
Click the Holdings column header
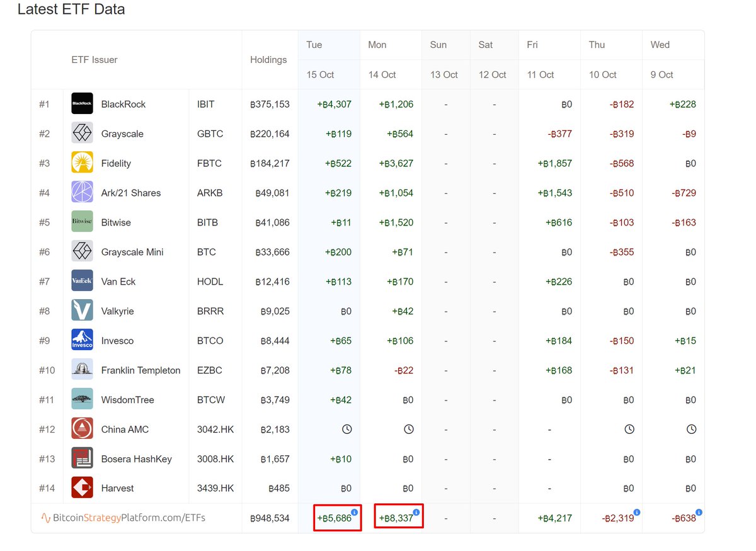click(x=268, y=60)
